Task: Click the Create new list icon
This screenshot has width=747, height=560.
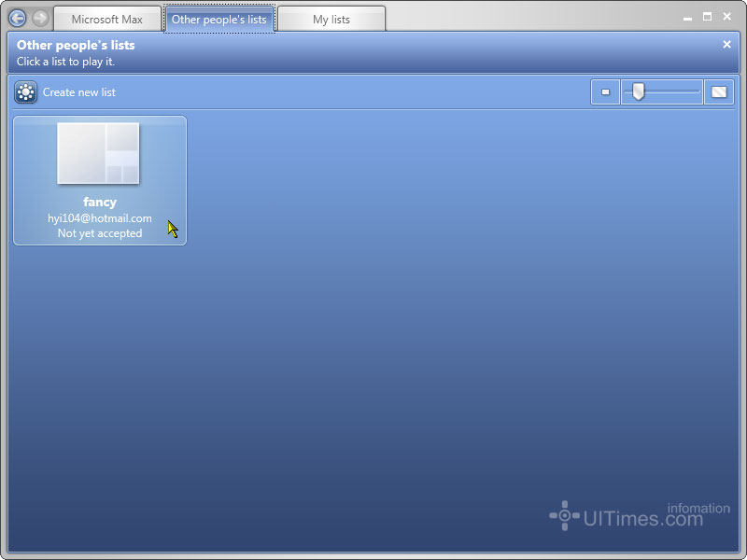Action: pyautogui.click(x=26, y=91)
